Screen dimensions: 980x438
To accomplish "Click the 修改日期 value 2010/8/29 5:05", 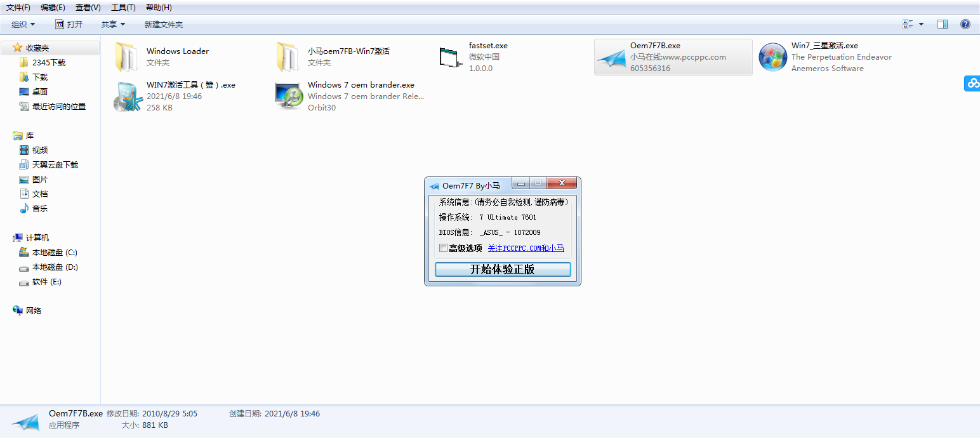I will coord(170,413).
